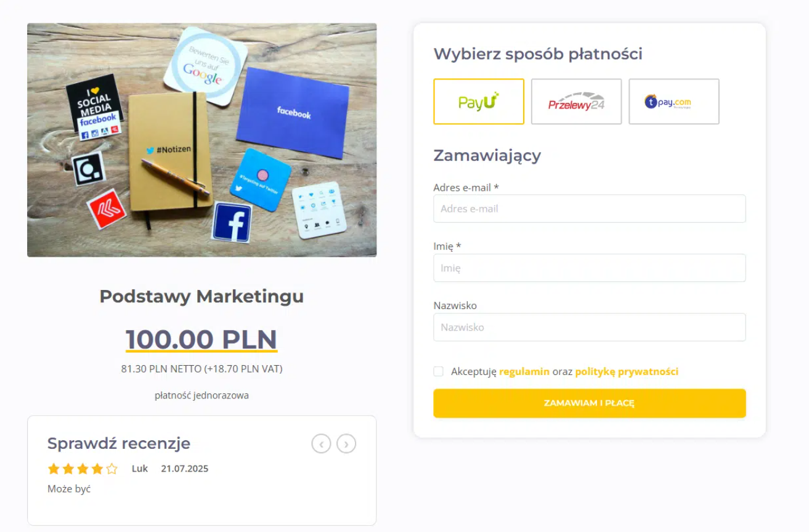Open the politykę prywatności link
809x532 pixels.
(627, 372)
